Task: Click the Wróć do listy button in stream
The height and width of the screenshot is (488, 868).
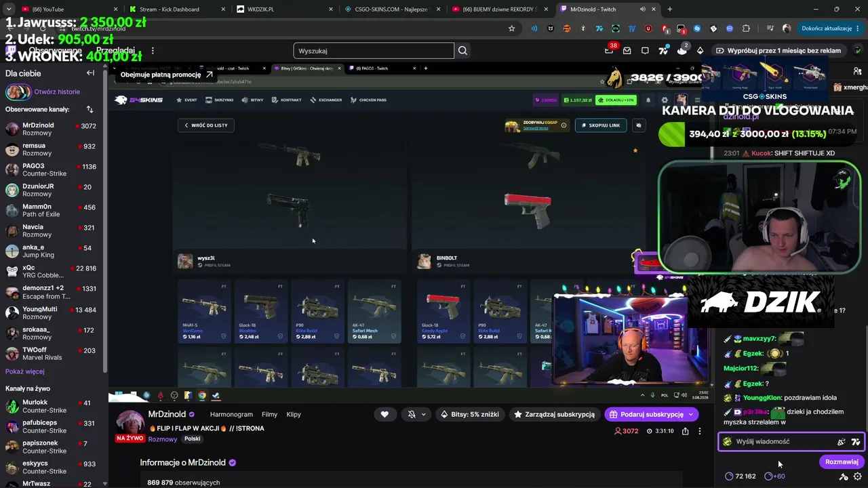Action: (x=206, y=125)
